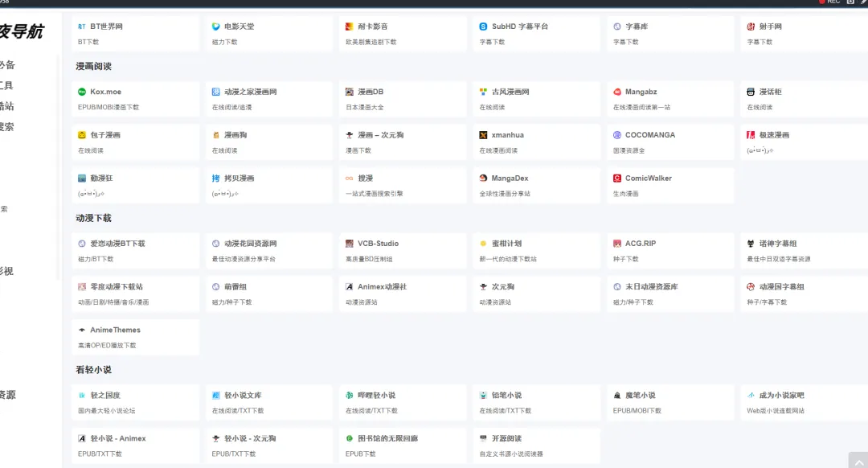Select sidebar item ending in 具
Viewport: 868px width, 468px height.
[x=6, y=85]
